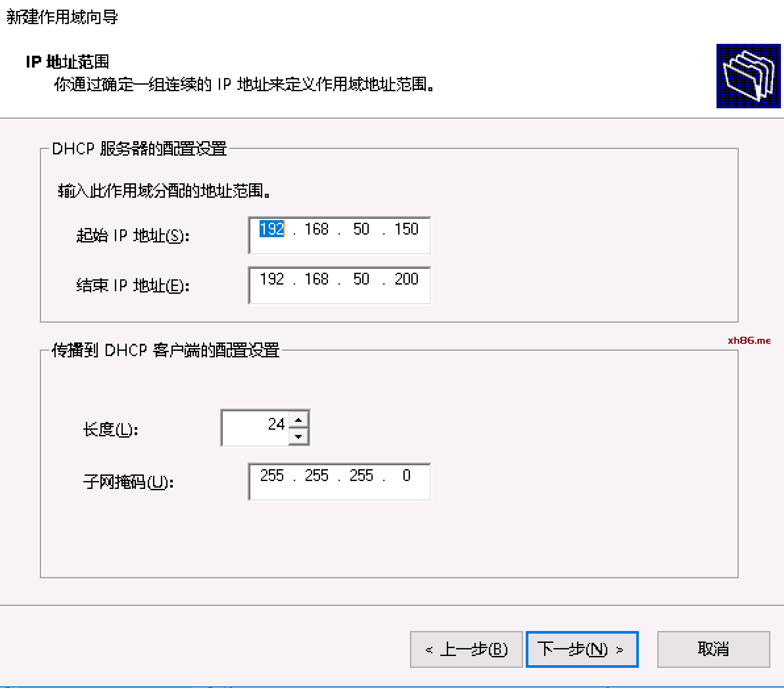Click second octet 168 of end IP

coord(317,279)
